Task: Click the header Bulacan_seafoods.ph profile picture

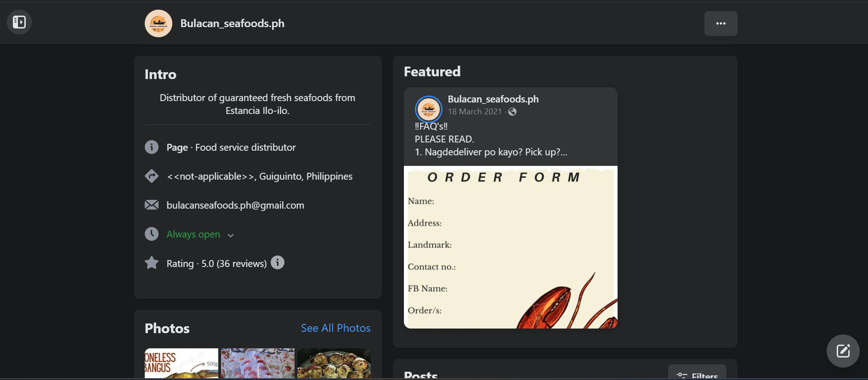Action: point(159,23)
